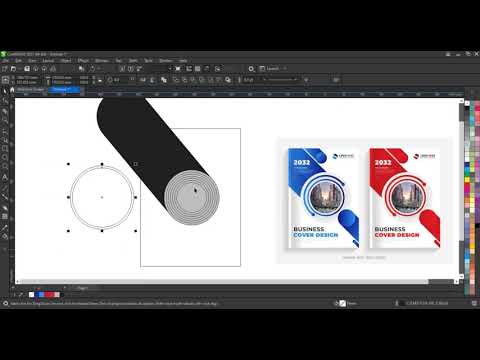The height and width of the screenshot is (360, 480).
Task: Select the Eyedropper tool in the toolbox
Action: point(5,228)
